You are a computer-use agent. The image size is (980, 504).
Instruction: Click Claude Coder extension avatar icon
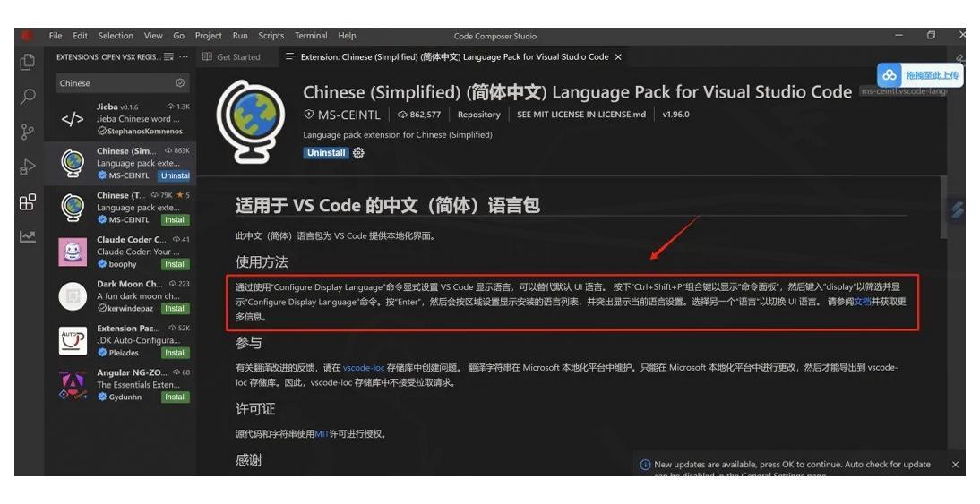pyautogui.click(x=73, y=252)
